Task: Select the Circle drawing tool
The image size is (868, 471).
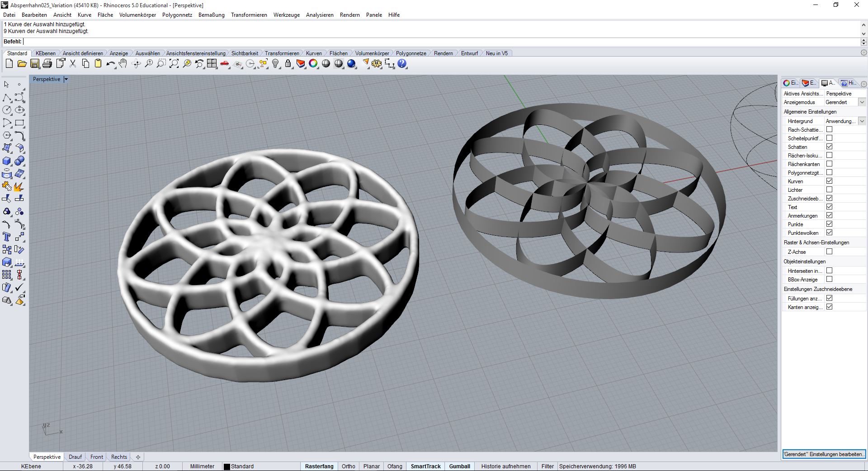Action: pos(7,110)
